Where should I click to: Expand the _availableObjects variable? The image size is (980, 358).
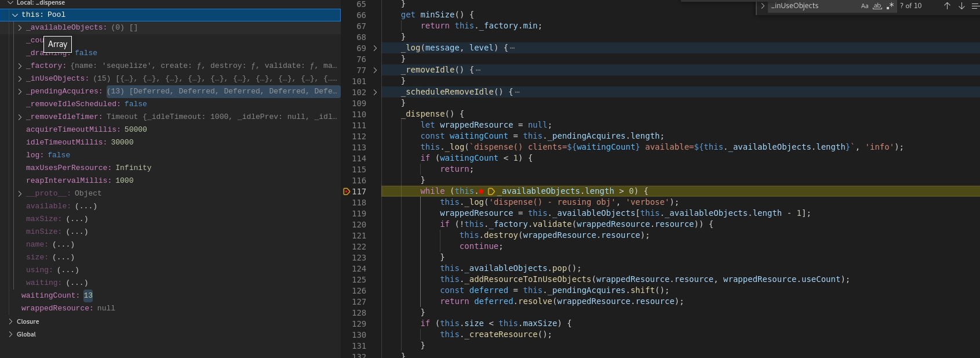[x=20, y=27]
